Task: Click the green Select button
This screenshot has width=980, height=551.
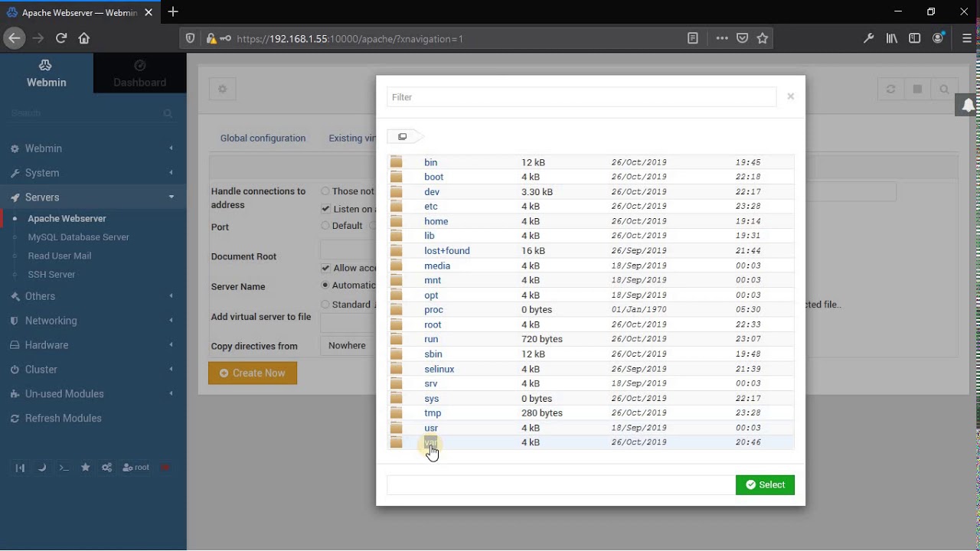Action: (765, 484)
